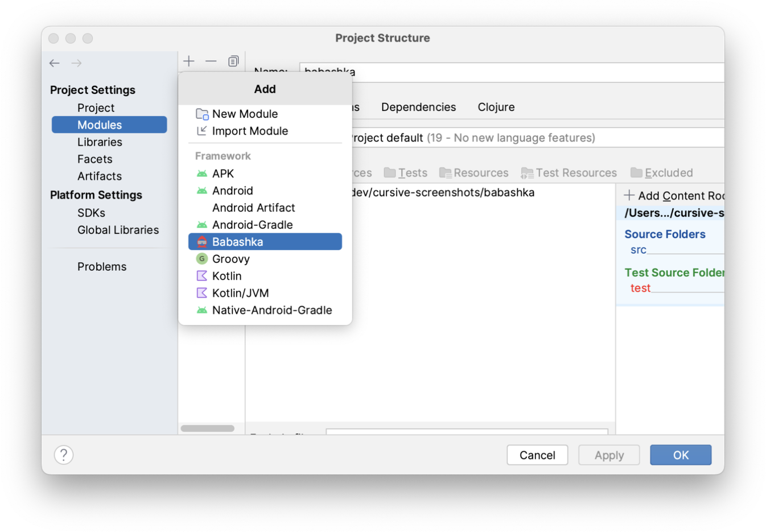Switch to the Clojure tab
766x532 pixels.
pyautogui.click(x=496, y=107)
